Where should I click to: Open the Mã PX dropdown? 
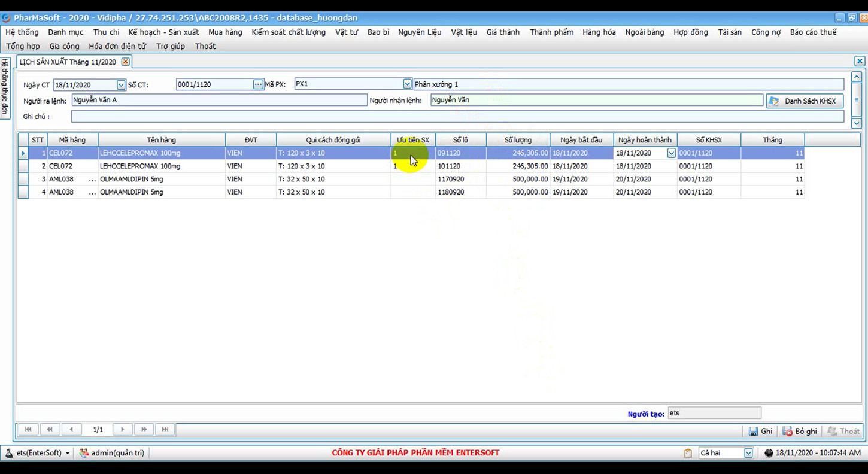click(407, 84)
